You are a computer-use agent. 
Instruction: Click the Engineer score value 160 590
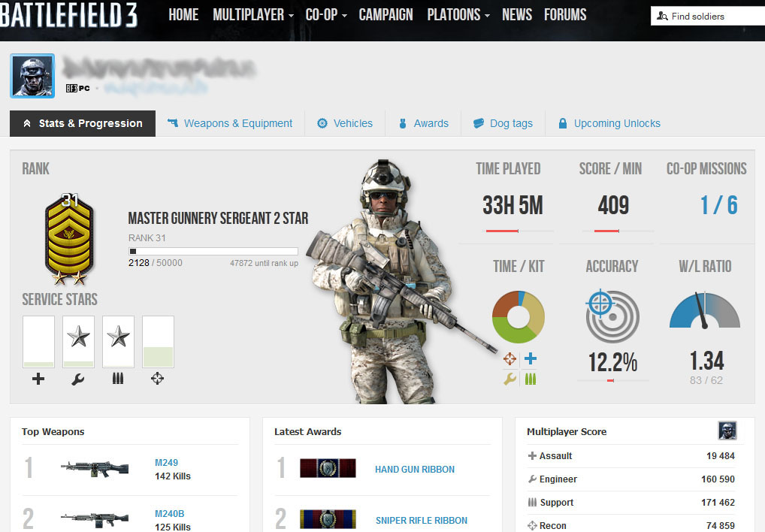[x=718, y=479]
